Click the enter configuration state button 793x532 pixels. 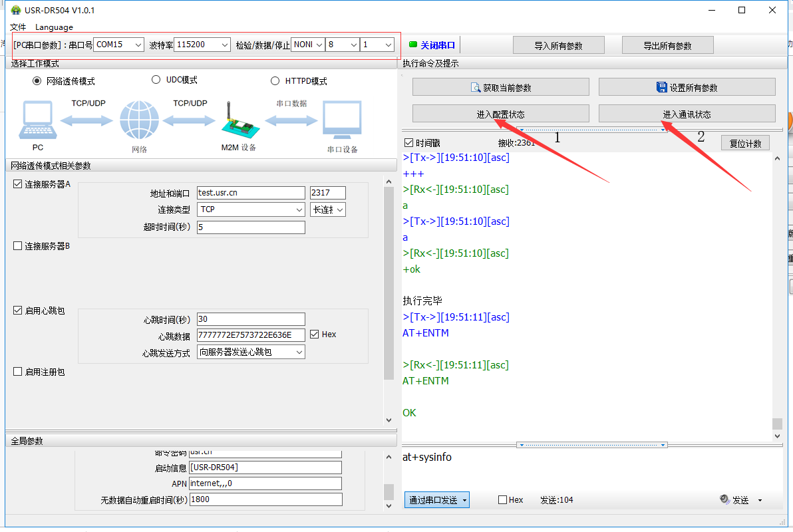coord(500,114)
